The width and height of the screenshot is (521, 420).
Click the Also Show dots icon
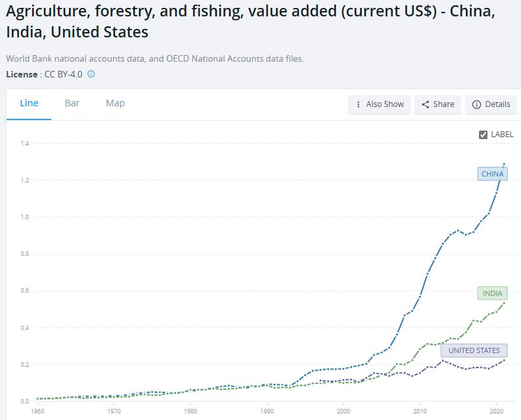tap(358, 104)
